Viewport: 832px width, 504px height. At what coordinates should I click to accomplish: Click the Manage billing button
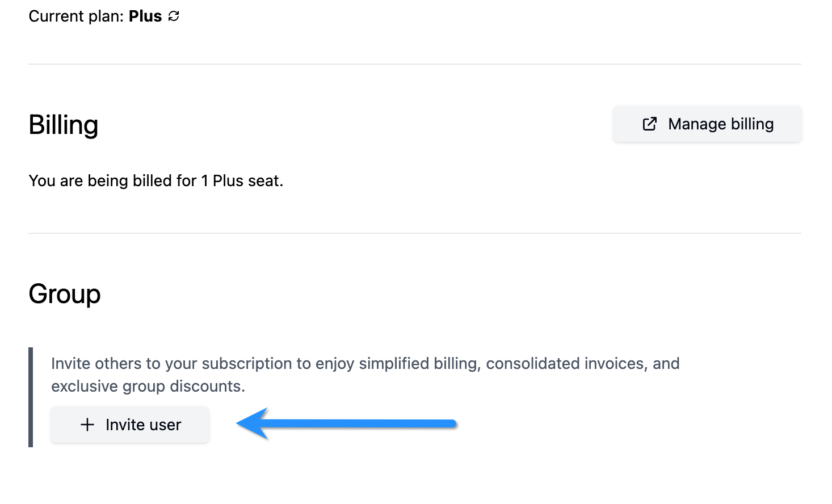[x=707, y=124]
